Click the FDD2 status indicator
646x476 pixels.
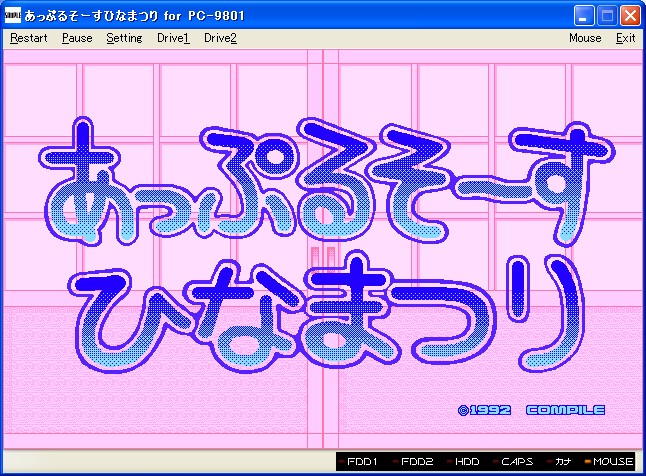tap(412, 462)
